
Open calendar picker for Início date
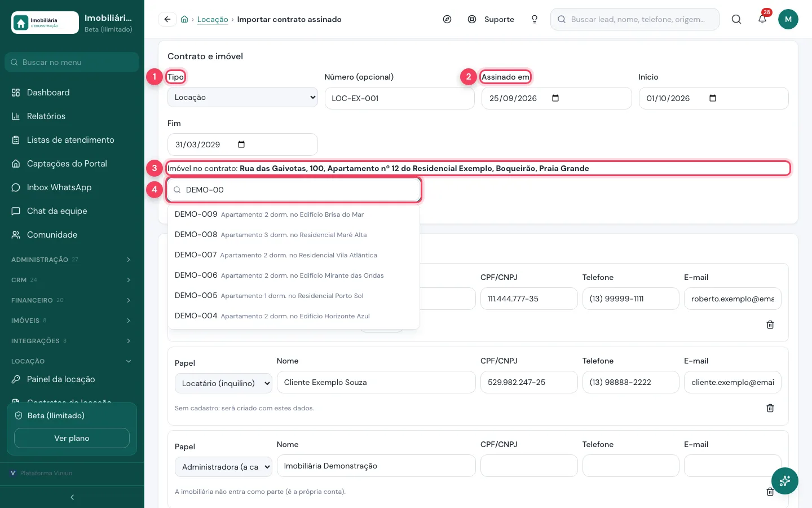pos(713,98)
